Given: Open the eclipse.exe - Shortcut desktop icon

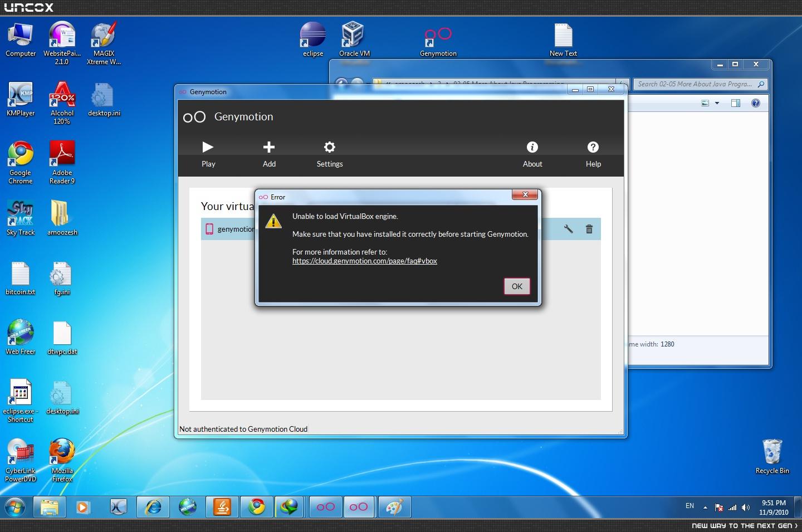Looking at the screenshot, I should point(21,401).
